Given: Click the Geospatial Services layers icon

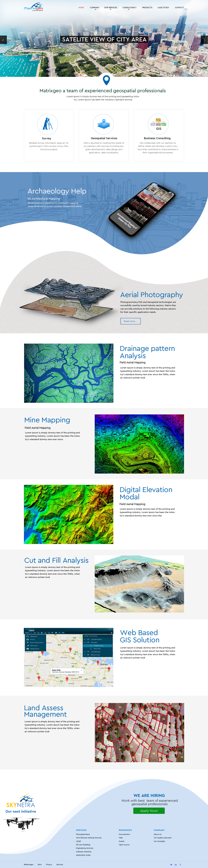Looking at the screenshot, I should click(103, 124).
